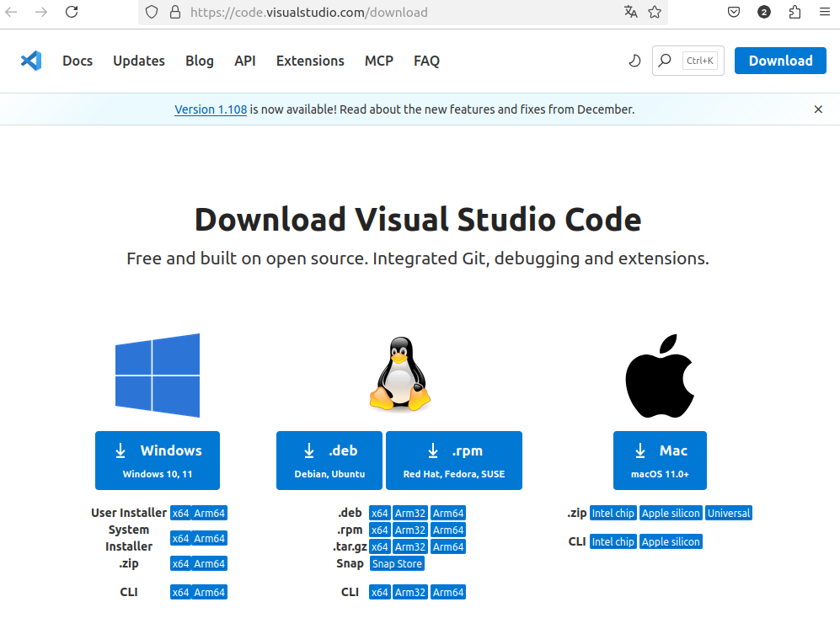The image size is (840, 618).
Task: Open the Docs menu item
Action: (78, 61)
